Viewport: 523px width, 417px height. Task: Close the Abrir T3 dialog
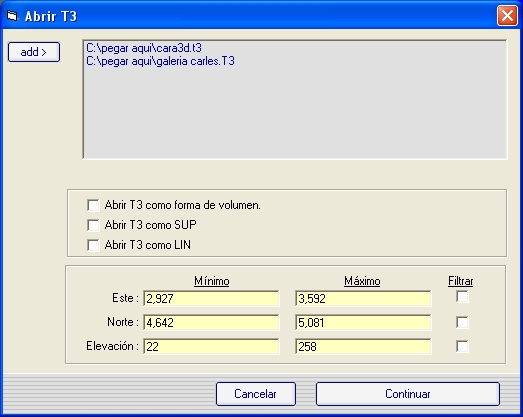click(507, 16)
